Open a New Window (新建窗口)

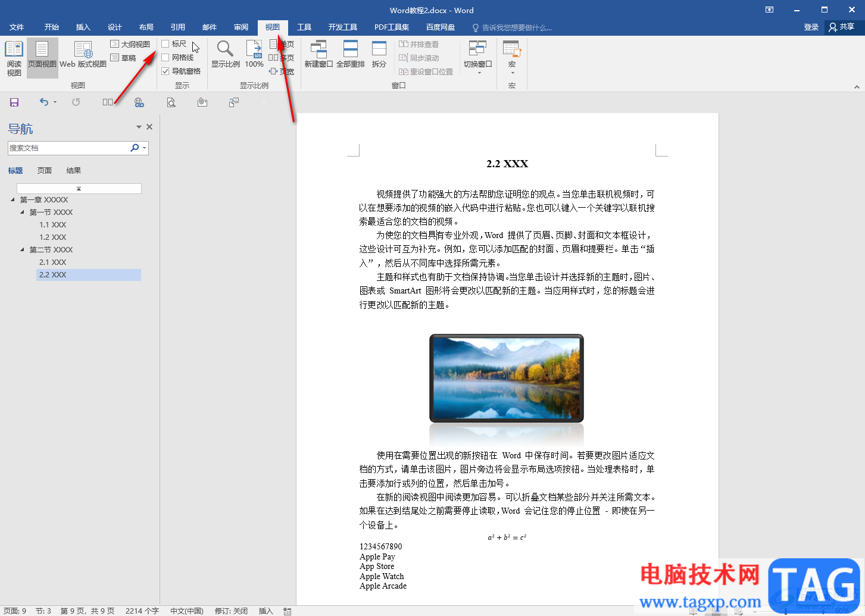(x=318, y=54)
